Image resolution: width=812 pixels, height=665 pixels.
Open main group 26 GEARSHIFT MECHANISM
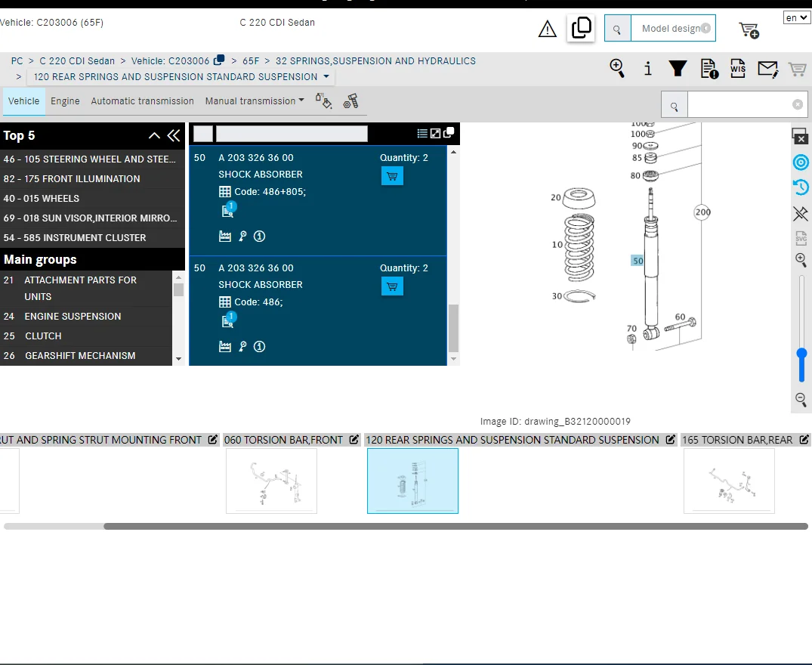(x=86, y=356)
